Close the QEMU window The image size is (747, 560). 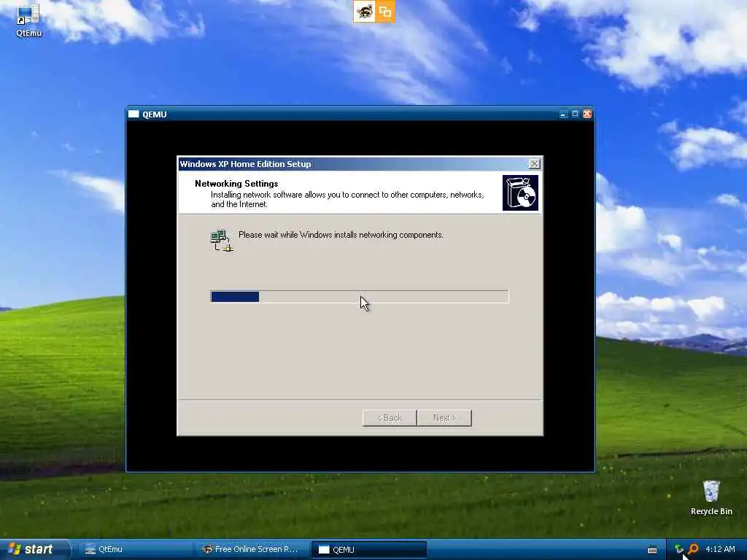587,114
